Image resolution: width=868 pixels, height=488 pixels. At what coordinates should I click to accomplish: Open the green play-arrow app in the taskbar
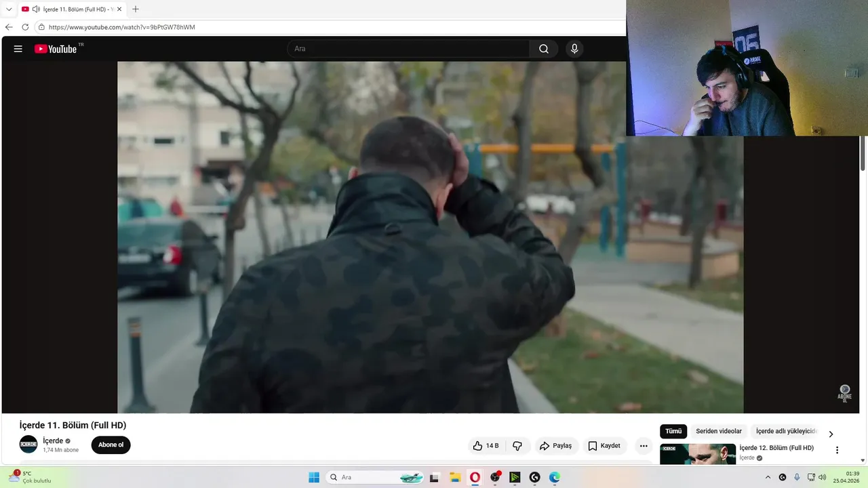click(x=515, y=477)
